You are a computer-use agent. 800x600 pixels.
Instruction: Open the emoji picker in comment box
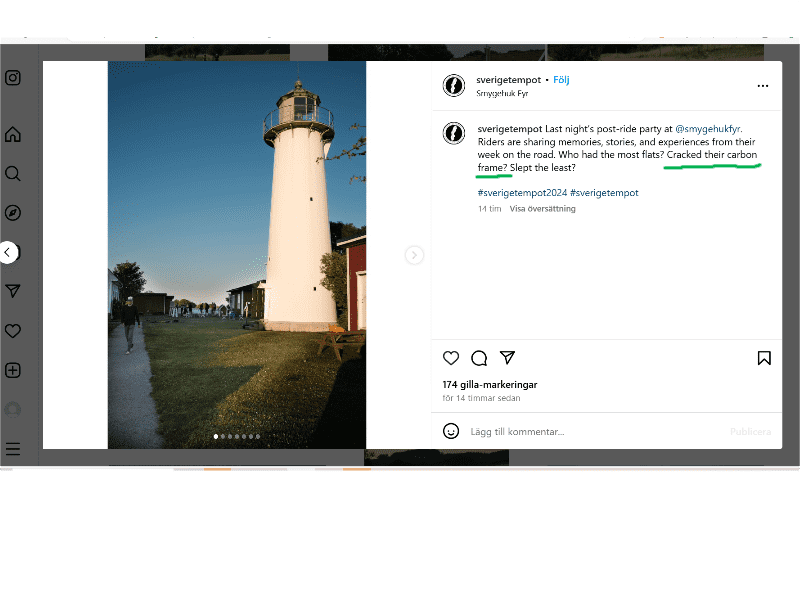[451, 431]
